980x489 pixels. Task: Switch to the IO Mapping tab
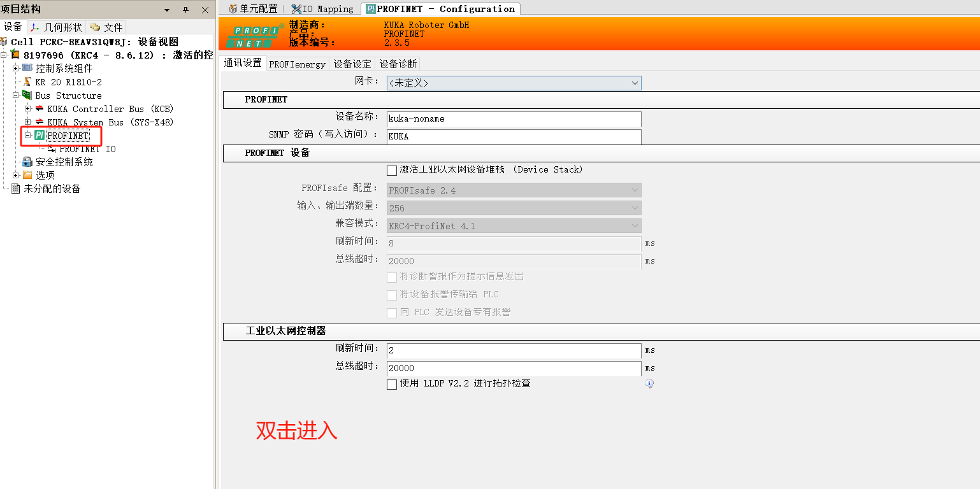pyautogui.click(x=322, y=9)
